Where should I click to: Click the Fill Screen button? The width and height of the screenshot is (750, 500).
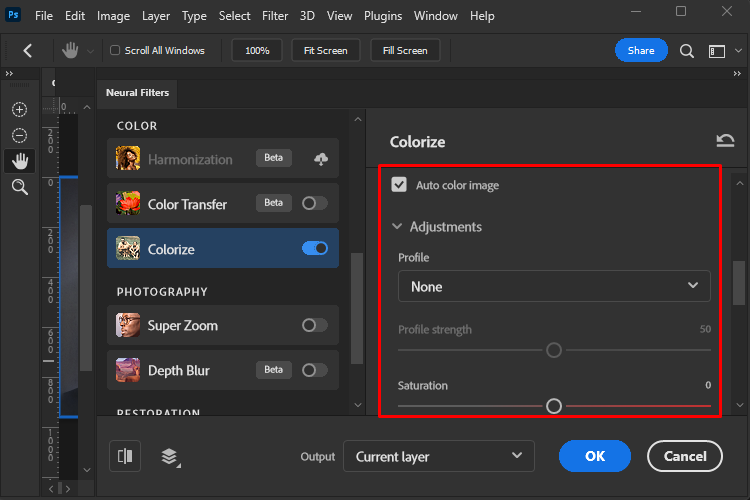pyautogui.click(x=405, y=50)
